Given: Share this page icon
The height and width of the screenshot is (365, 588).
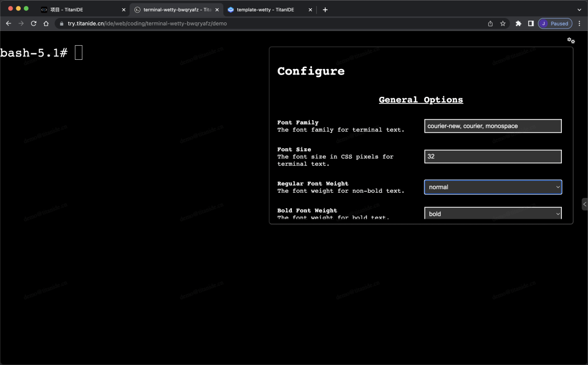Looking at the screenshot, I should [x=490, y=23].
